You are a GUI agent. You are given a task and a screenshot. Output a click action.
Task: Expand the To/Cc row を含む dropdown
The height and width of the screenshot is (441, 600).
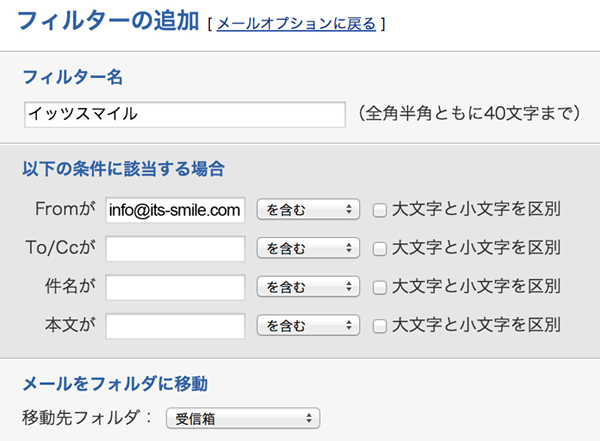pyautogui.click(x=308, y=249)
